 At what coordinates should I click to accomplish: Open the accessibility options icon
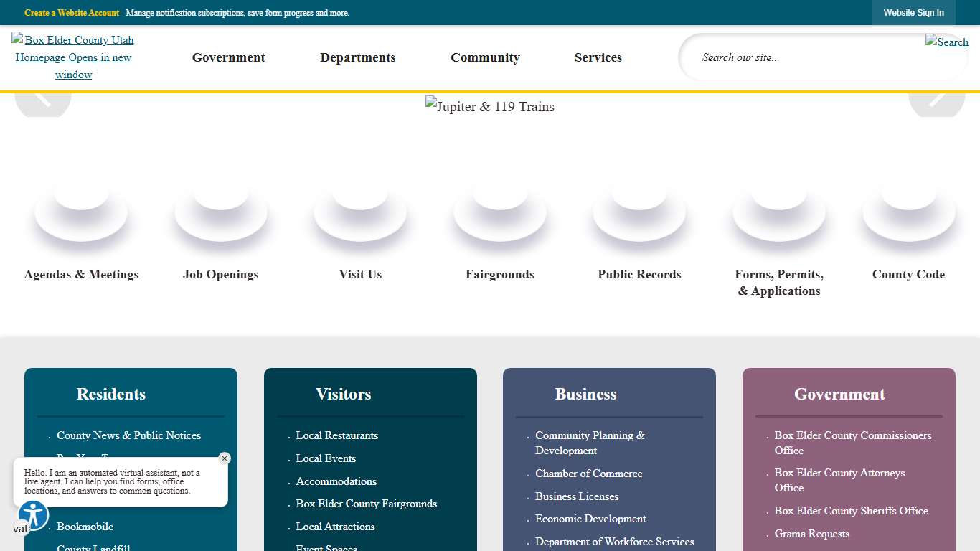point(33,515)
